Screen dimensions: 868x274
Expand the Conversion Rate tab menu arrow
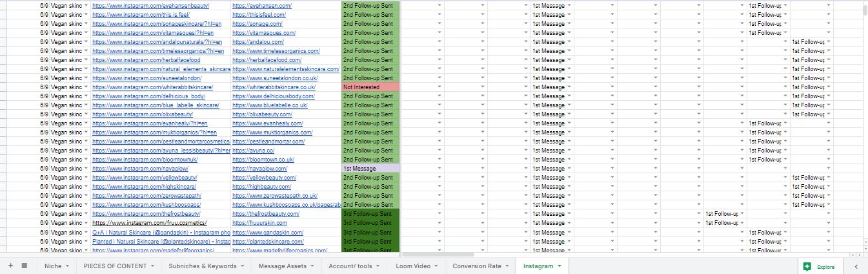(x=507, y=266)
